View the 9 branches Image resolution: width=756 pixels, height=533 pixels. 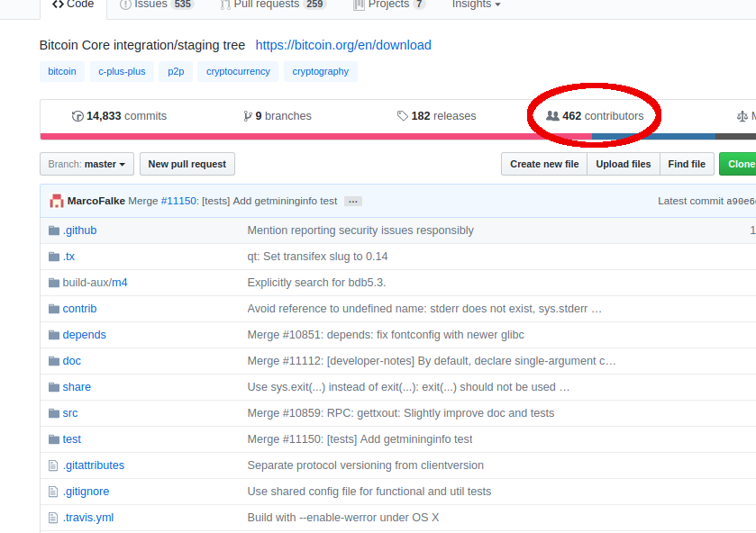pos(278,116)
